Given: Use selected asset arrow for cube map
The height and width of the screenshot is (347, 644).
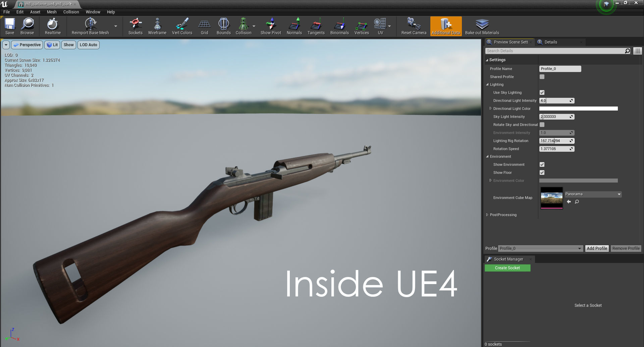Looking at the screenshot, I should point(569,202).
